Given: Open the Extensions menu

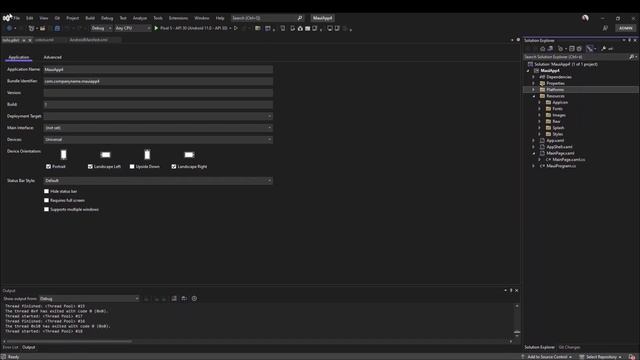Looking at the screenshot, I should (178, 18).
